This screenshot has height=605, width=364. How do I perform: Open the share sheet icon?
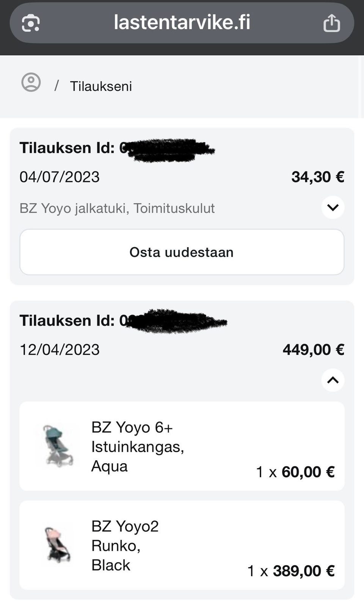click(331, 23)
